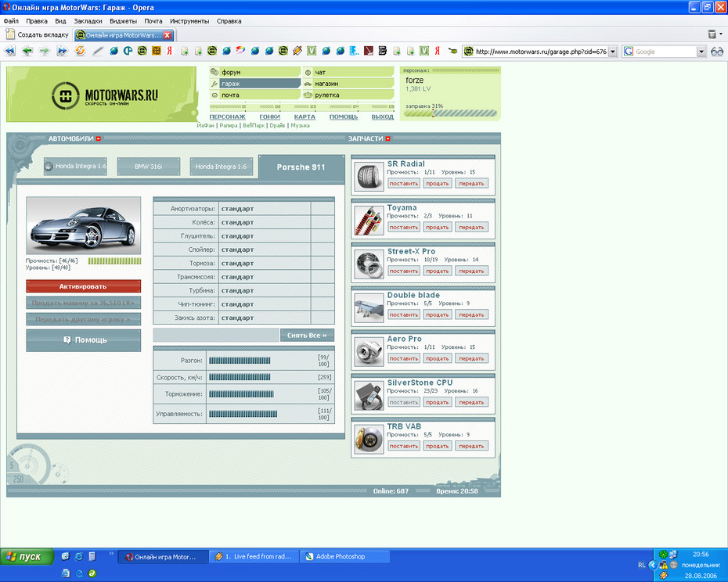Open the гараж menu item

point(254,84)
